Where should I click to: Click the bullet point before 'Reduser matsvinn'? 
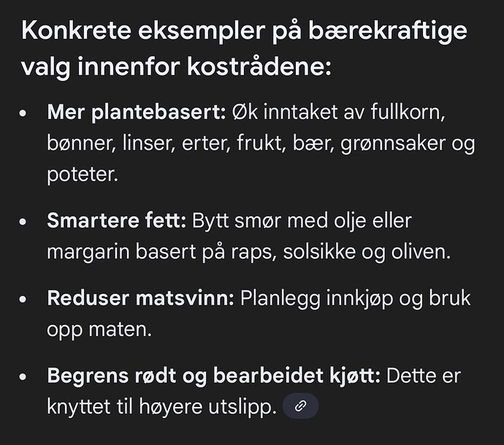click(x=24, y=299)
